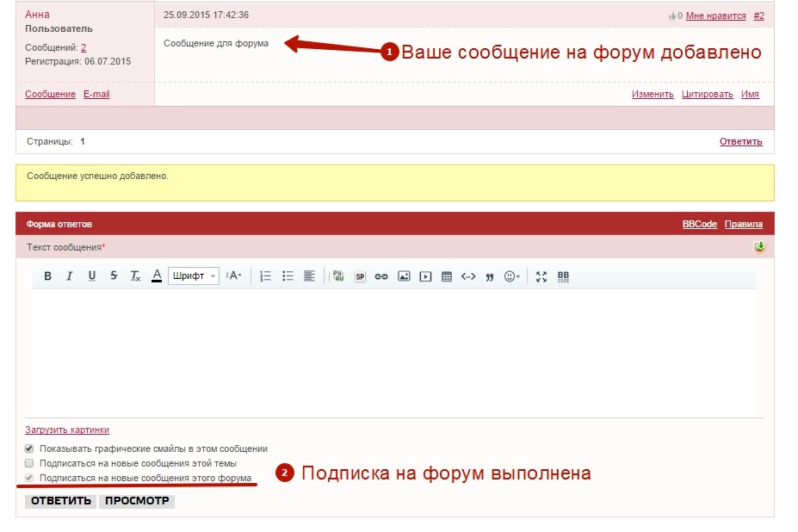798x532 pixels.
Task: Open the font size dropdown
Action: 234,276
